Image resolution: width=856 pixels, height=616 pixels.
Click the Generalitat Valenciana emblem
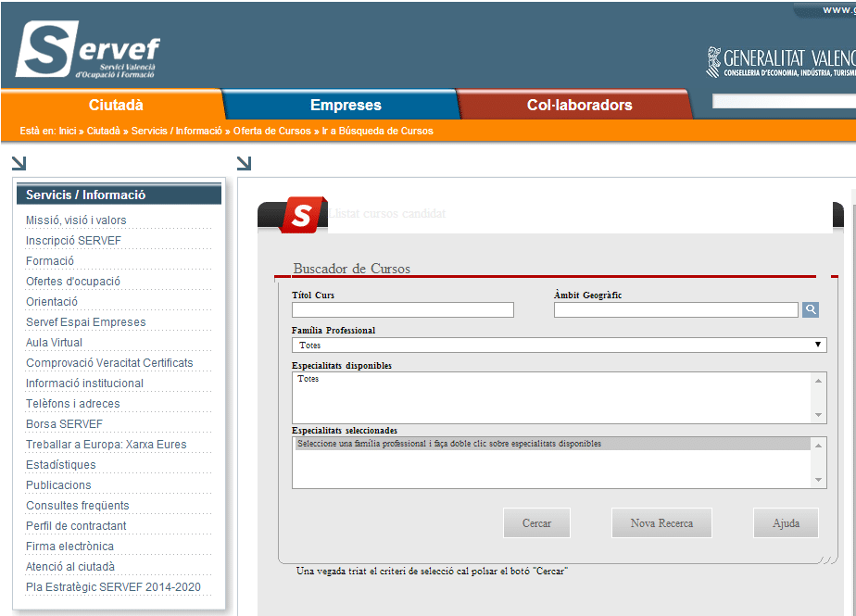click(713, 61)
